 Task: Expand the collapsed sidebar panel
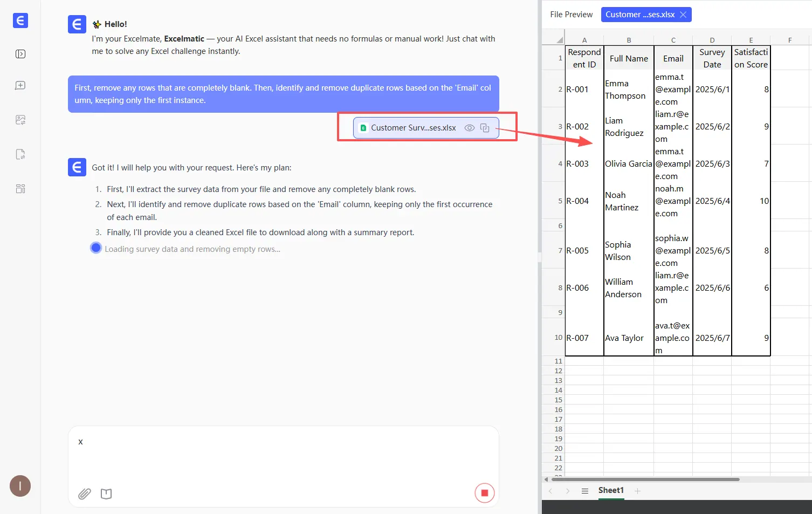(20, 54)
